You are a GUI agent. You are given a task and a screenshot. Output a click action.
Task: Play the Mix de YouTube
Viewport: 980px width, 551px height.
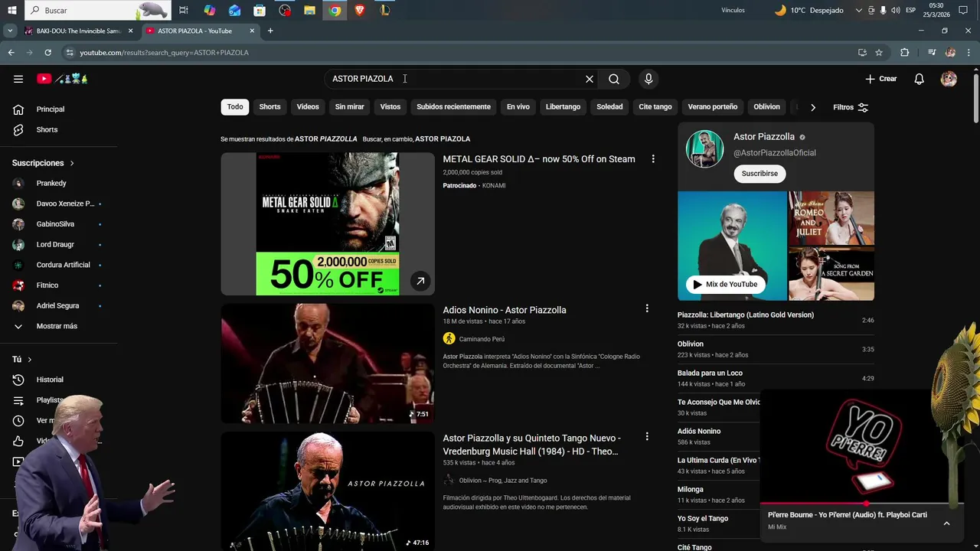click(725, 284)
